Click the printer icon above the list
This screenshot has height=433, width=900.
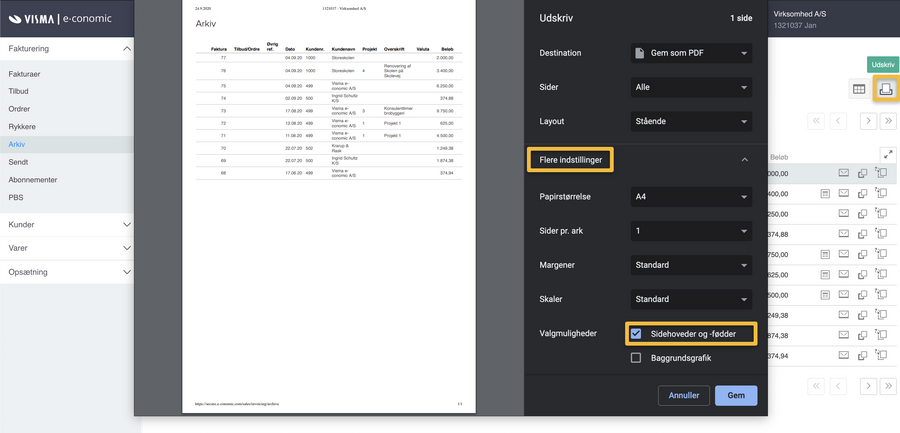[x=885, y=89]
